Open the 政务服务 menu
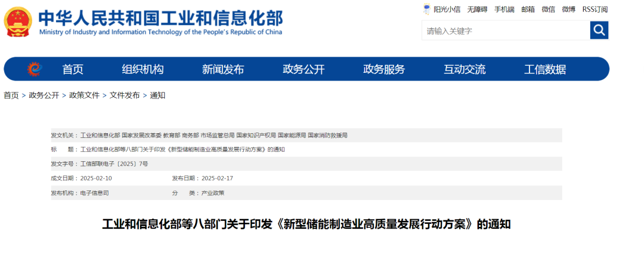The height and width of the screenshot is (255, 644). (x=384, y=69)
